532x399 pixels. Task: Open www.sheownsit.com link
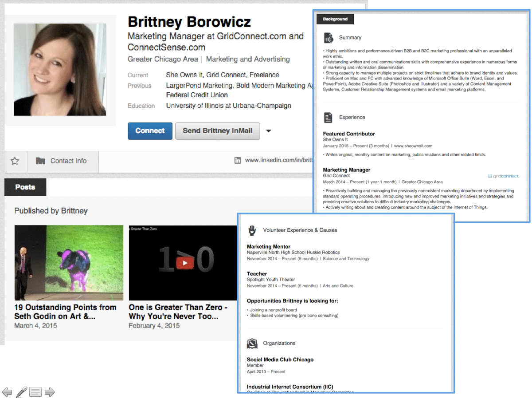pyautogui.click(x=413, y=146)
